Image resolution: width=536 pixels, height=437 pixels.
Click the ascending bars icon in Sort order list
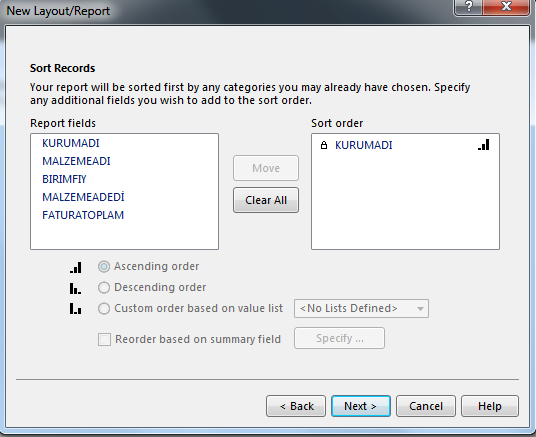click(x=484, y=145)
